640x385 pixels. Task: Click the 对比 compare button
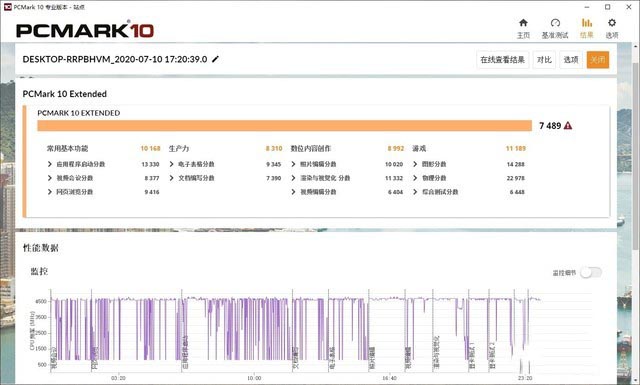[x=544, y=60]
